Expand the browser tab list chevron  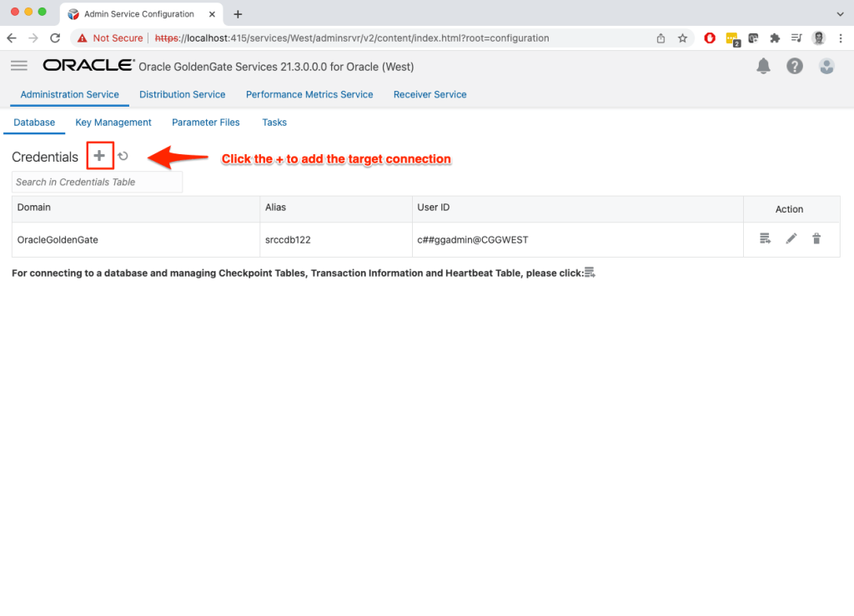point(839,14)
